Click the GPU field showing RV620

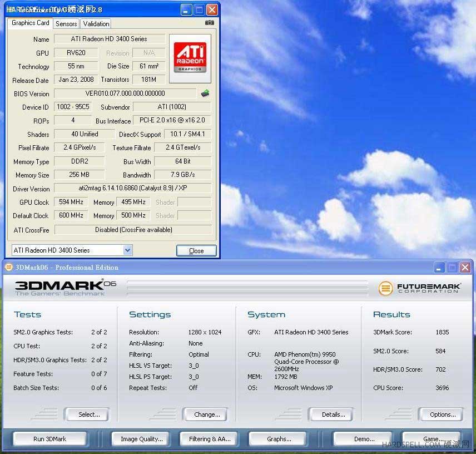(x=76, y=53)
